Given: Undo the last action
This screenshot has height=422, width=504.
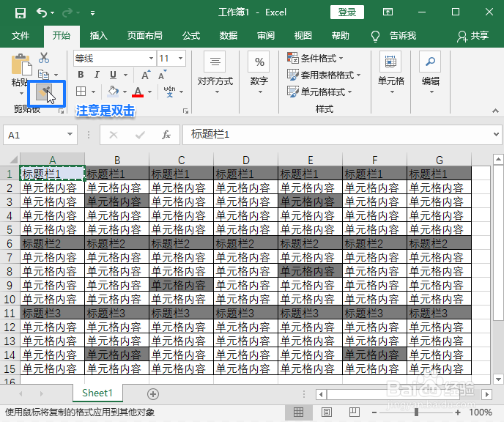Looking at the screenshot, I should 42,12.
